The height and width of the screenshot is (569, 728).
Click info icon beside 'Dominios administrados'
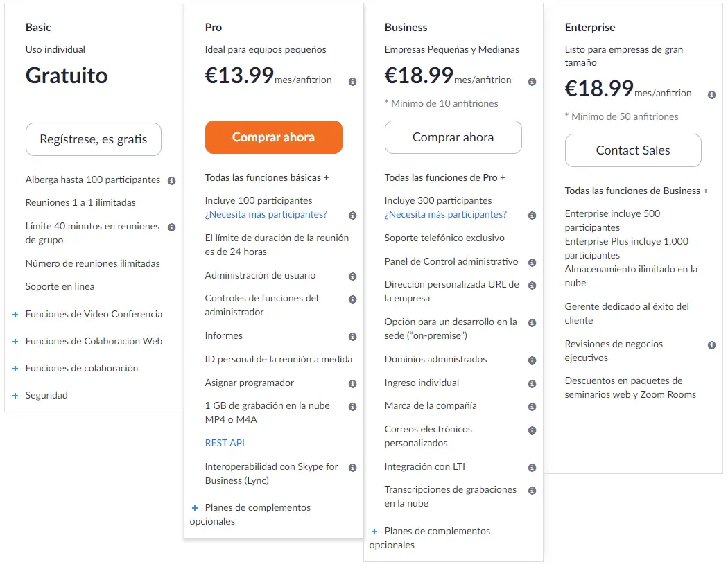click(x=532, y=360)
